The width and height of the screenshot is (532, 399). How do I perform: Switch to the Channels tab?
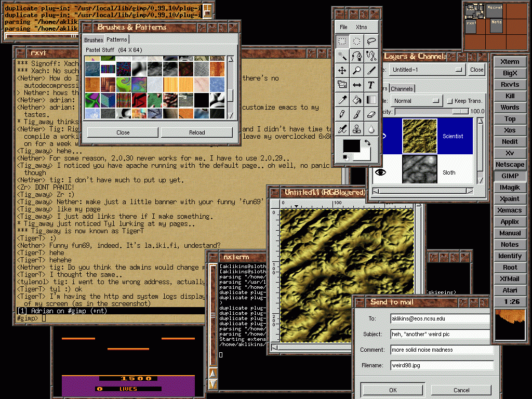pos(402,89)
